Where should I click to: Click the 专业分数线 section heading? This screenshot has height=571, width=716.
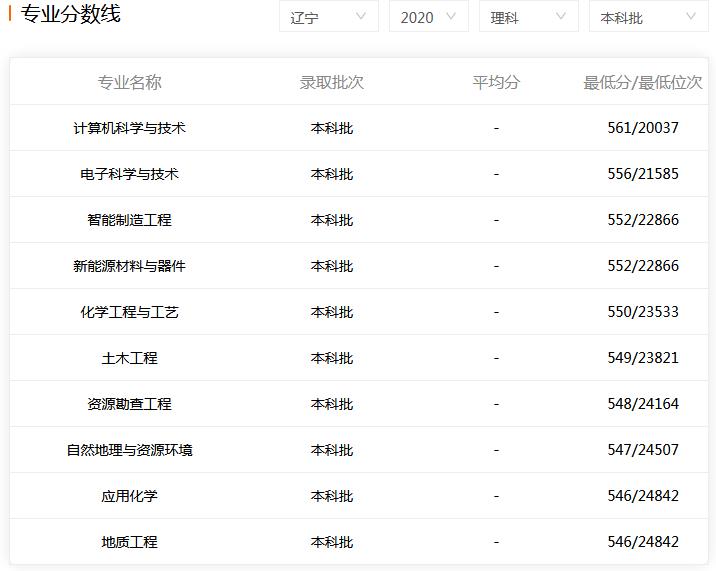click(x=71, y=14)
